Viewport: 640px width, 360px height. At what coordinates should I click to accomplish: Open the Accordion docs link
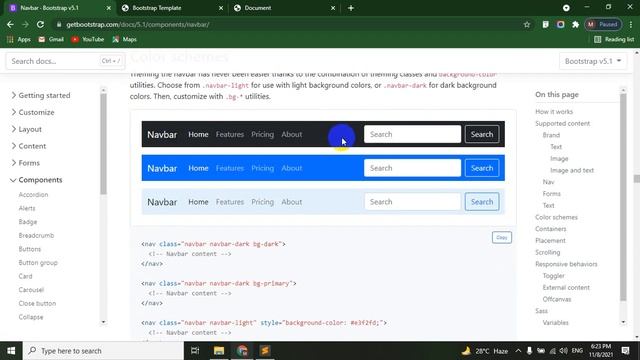[x=33, y=195]
